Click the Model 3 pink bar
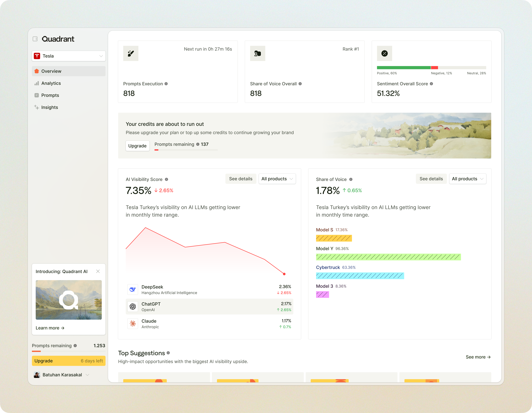The image size is (532, 413). [x=322, y=295]
